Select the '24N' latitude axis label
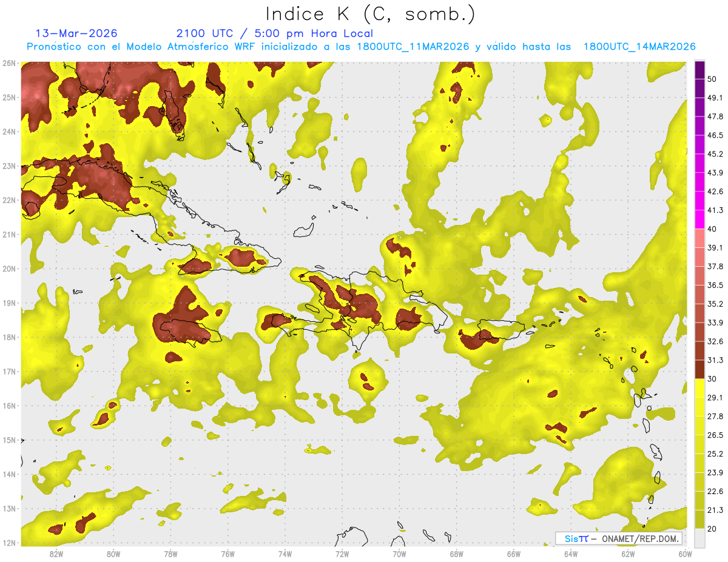Screen dimensions: 728x562 9,132
